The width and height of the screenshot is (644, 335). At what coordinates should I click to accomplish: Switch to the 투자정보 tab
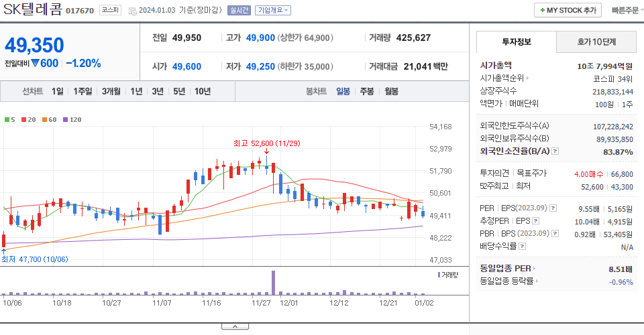click(517, 42)
